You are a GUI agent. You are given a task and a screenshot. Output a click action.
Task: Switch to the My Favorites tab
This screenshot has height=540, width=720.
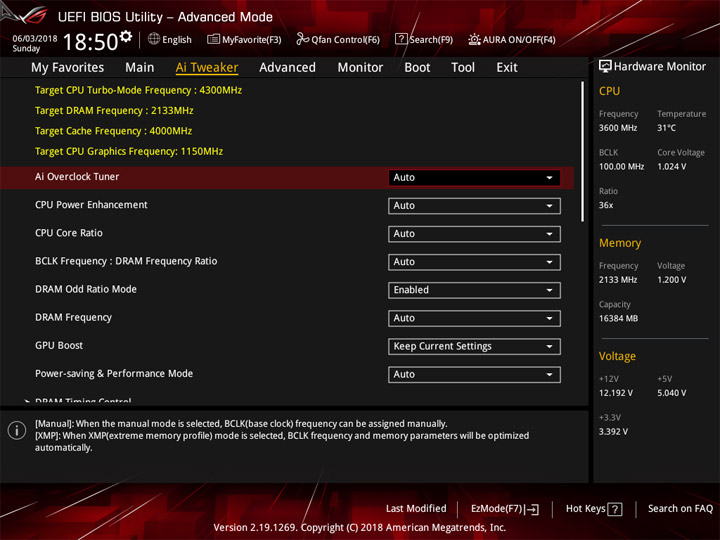68,68
